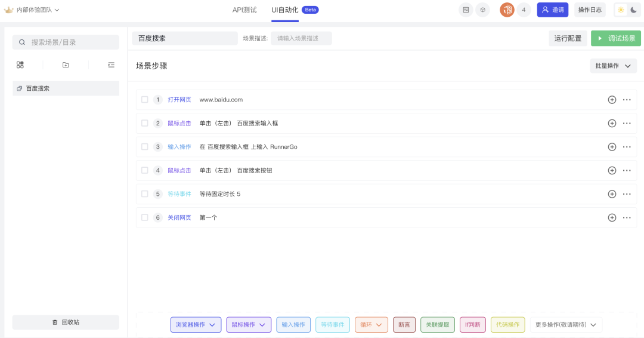Switch to the API测试 tab
The width and height of the screenshot is (644, 338).
244,10
